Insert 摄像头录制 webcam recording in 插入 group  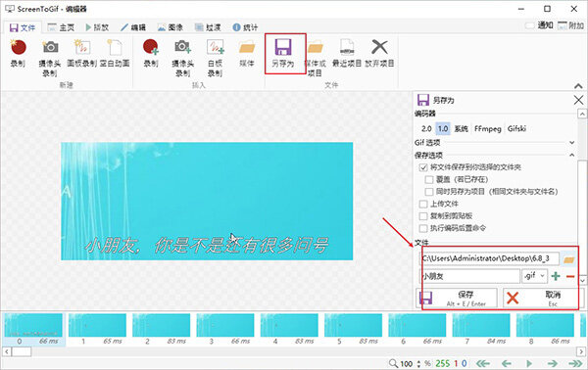click(x=182, y=58)
